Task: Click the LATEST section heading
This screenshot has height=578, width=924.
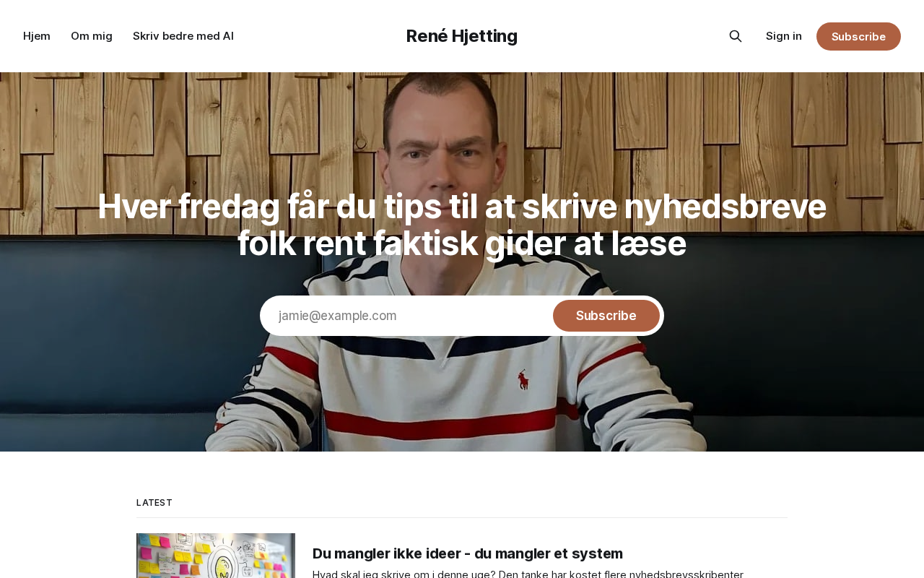Action: pyautogui.click(x=154, y=503)
